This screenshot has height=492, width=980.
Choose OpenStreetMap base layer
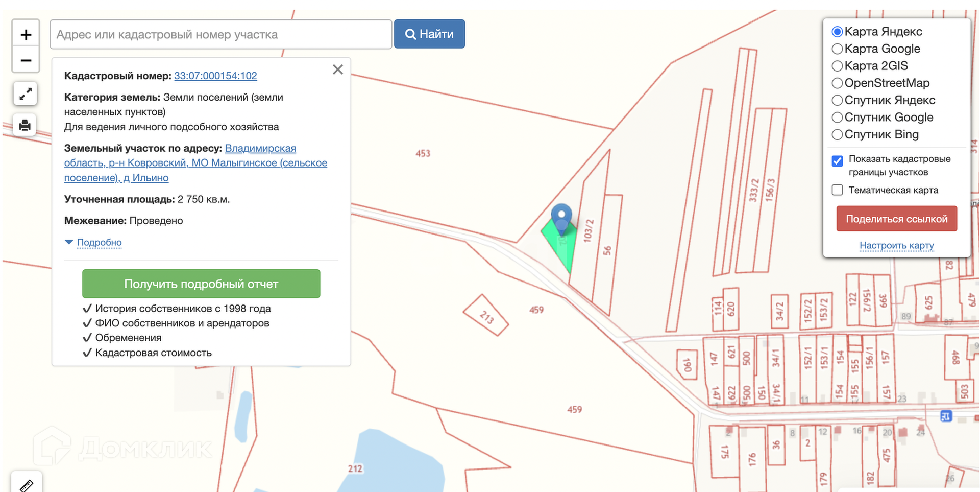pos(837,83)
